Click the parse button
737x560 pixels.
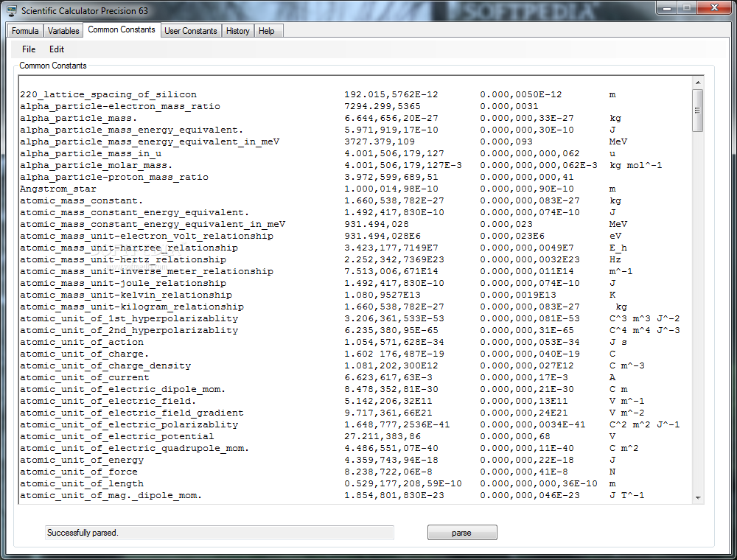pos(462,533)
